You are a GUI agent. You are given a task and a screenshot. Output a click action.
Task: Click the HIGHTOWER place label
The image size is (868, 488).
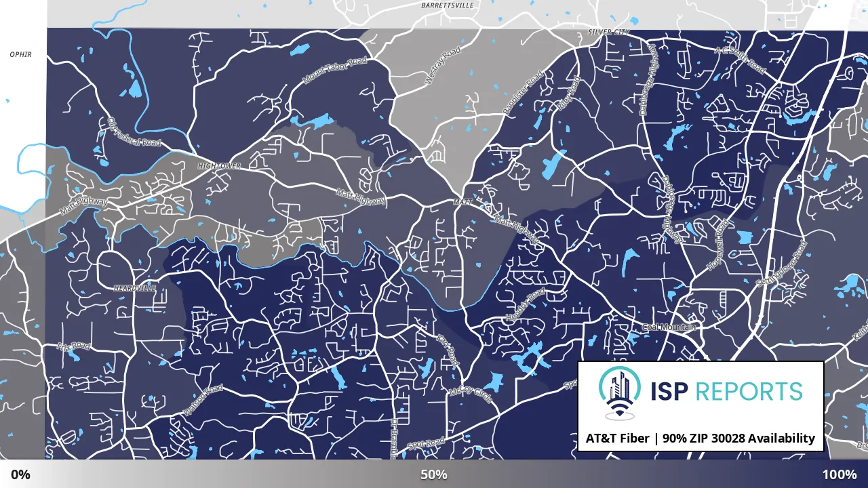click(219, 165)
